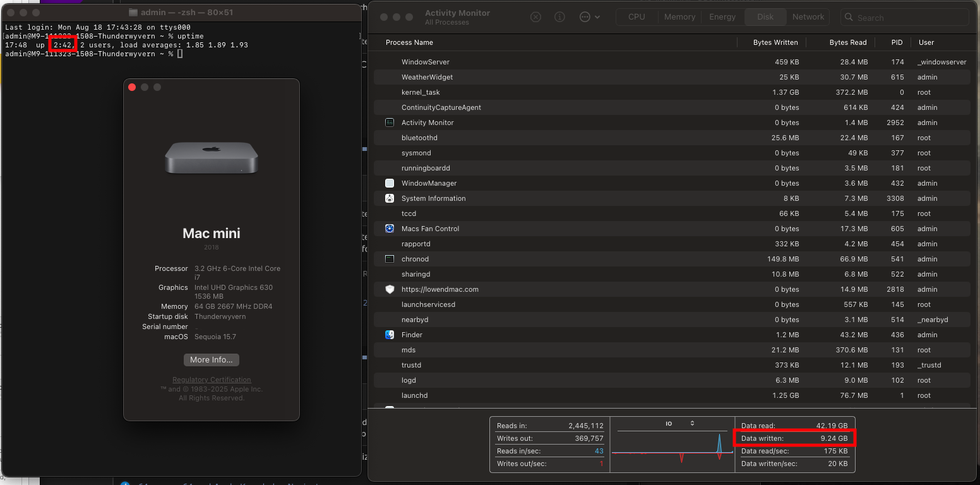Sort the list by PID column header

[x=897, y=42]
